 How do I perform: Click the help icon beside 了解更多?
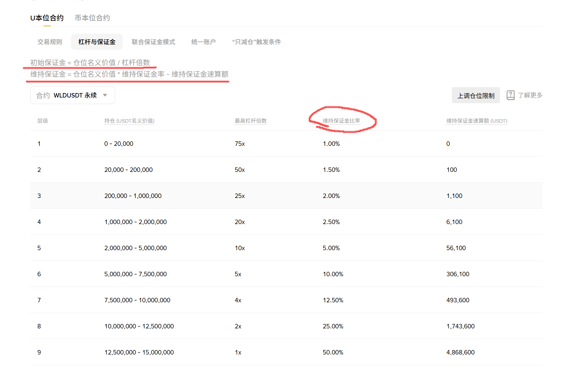click(x=510, y=95)
